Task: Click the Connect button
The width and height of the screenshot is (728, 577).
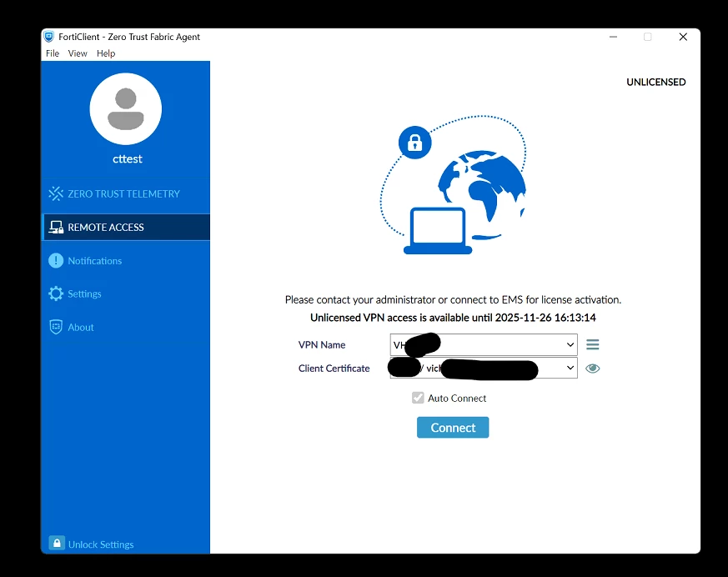Action: tap(453, 428)
